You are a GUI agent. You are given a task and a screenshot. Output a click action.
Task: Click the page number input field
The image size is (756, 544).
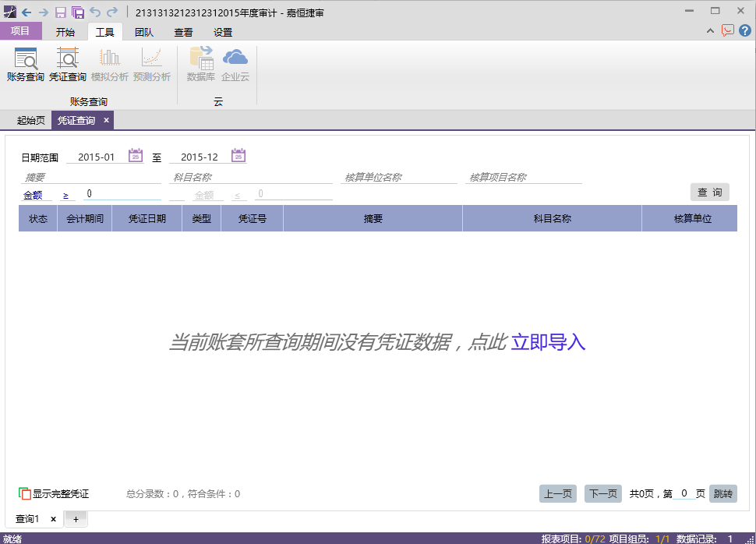click(x=684, y=493)
